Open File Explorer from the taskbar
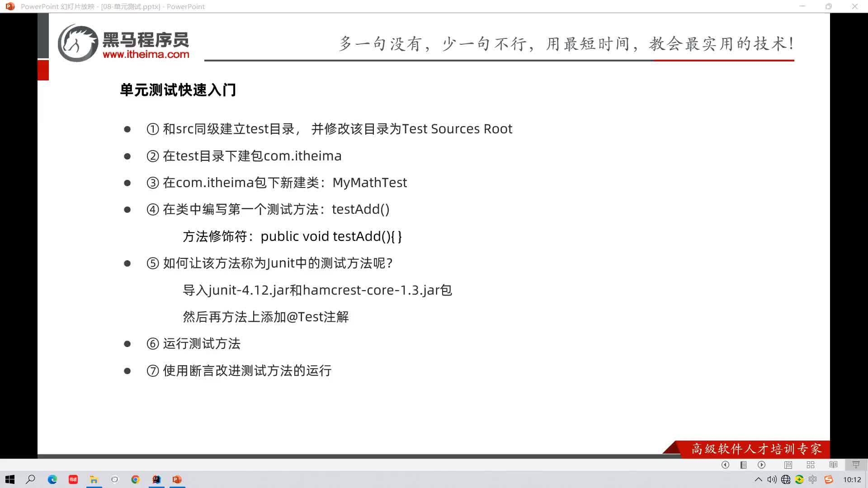This screenshot has width=868, height=488. coord(94,479)
